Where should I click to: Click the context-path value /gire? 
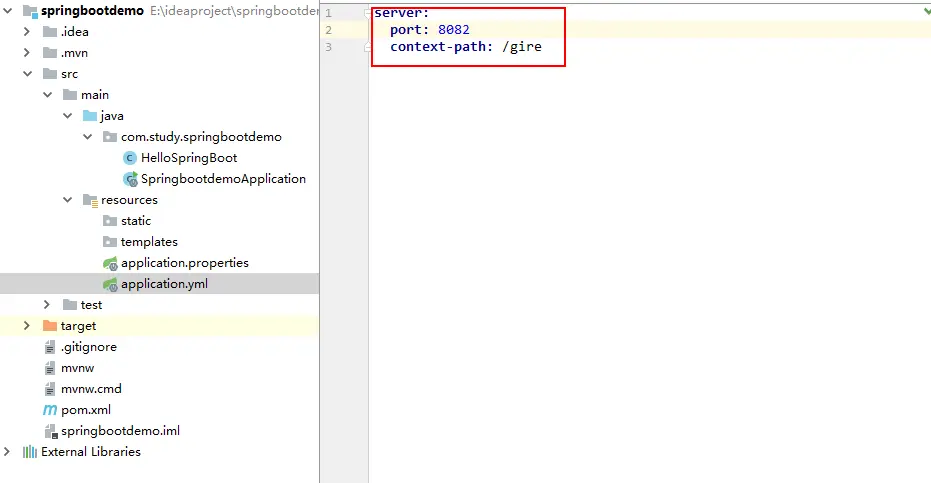521,46
